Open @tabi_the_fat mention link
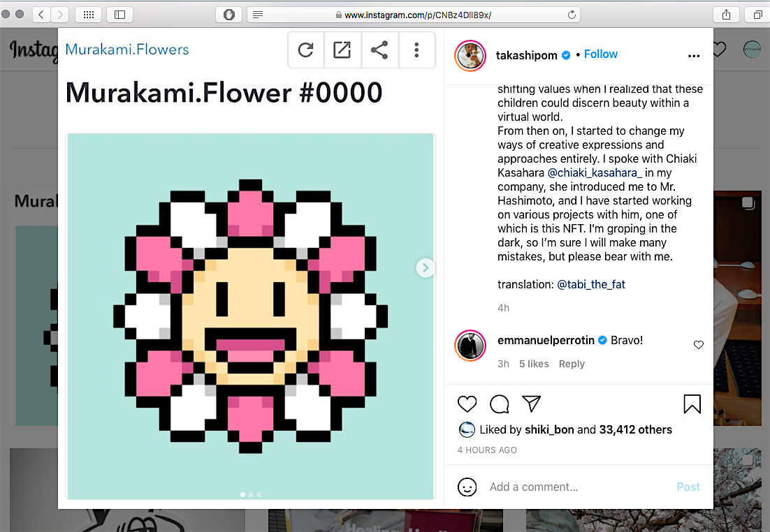The width and height of the screenshot is (770, 532). tap(590, 284)
